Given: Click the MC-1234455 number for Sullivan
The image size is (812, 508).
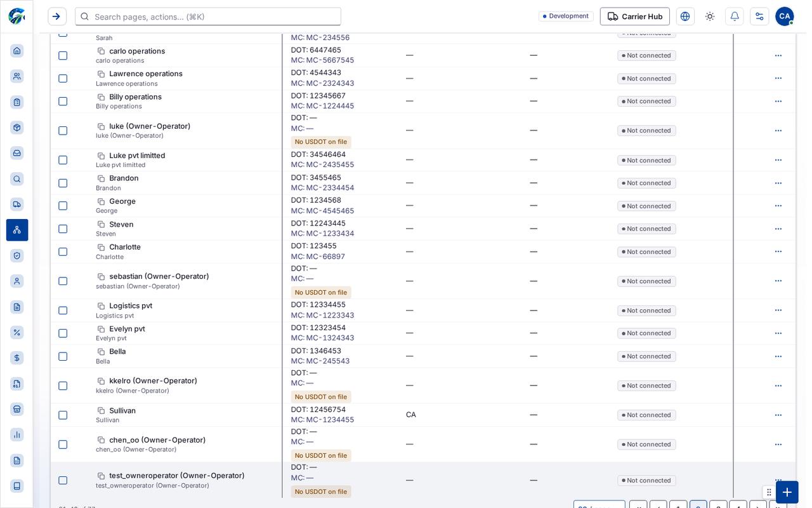Looking at the screenshot, I should (x=330, y=420).
